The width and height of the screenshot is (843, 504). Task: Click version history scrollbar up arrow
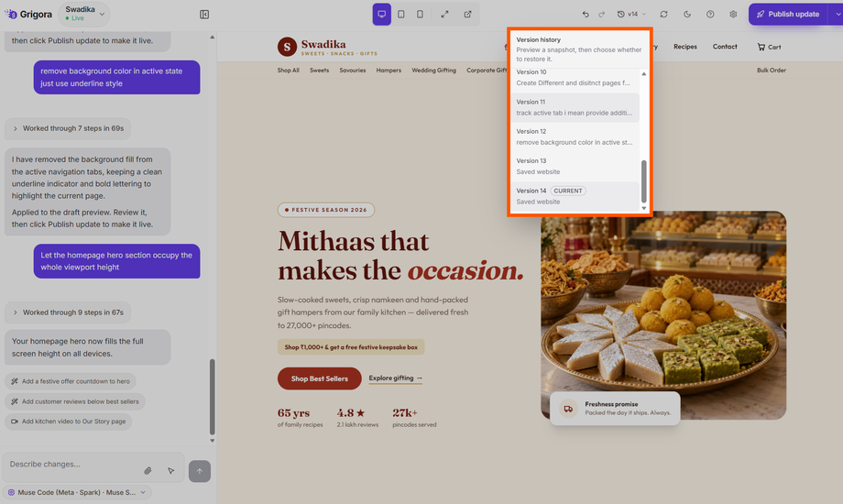tap(643, 73)
